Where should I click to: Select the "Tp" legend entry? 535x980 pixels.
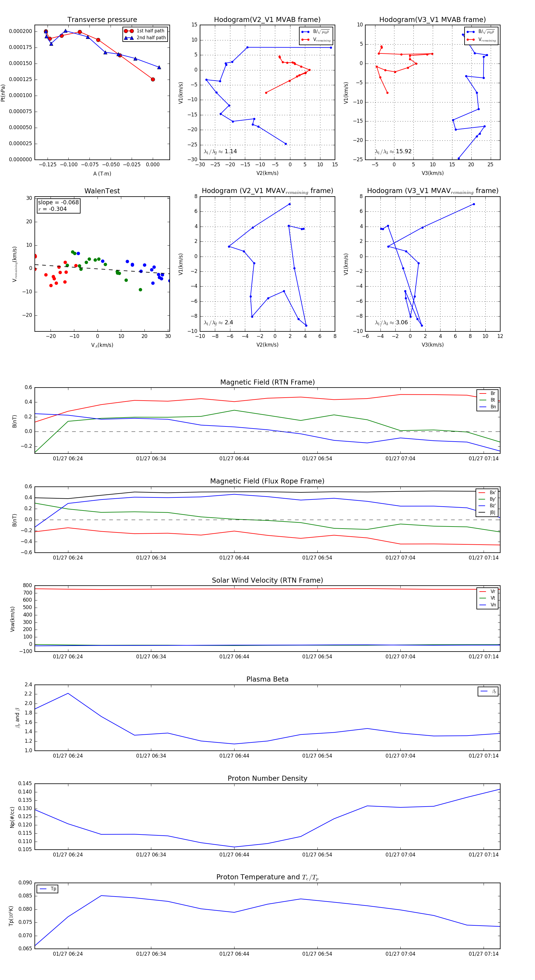point(48,889)
